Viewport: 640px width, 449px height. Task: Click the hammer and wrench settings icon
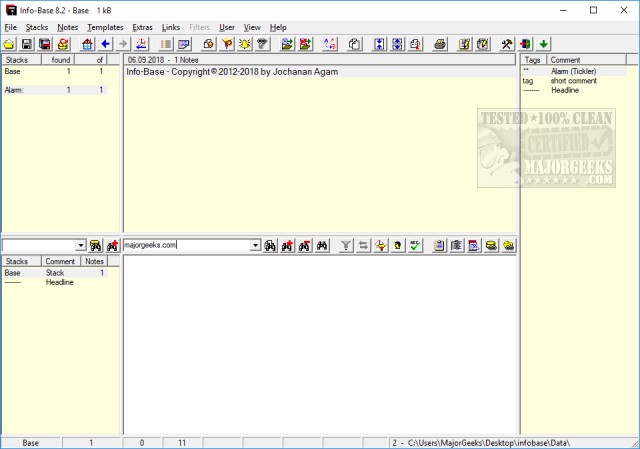tap(507, 44)
